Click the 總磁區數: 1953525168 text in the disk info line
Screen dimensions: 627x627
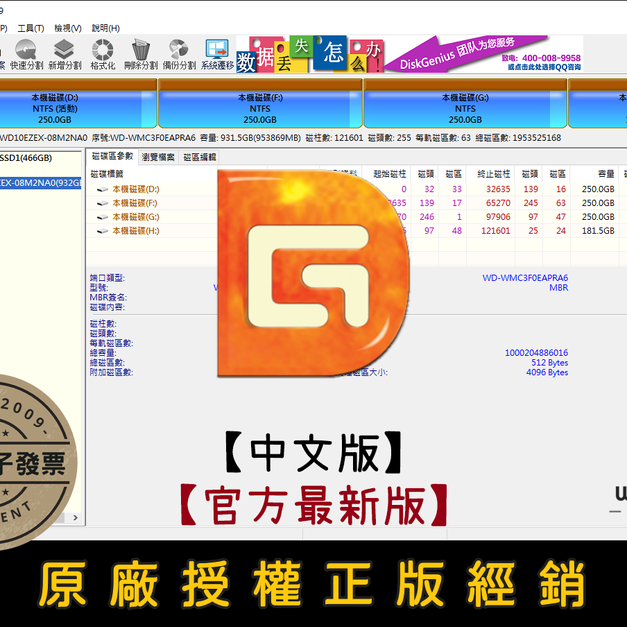tap(518, 138)
